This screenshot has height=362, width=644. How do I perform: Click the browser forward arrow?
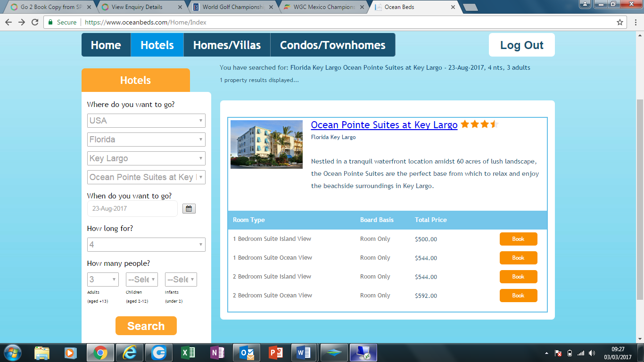pos(22,22)
